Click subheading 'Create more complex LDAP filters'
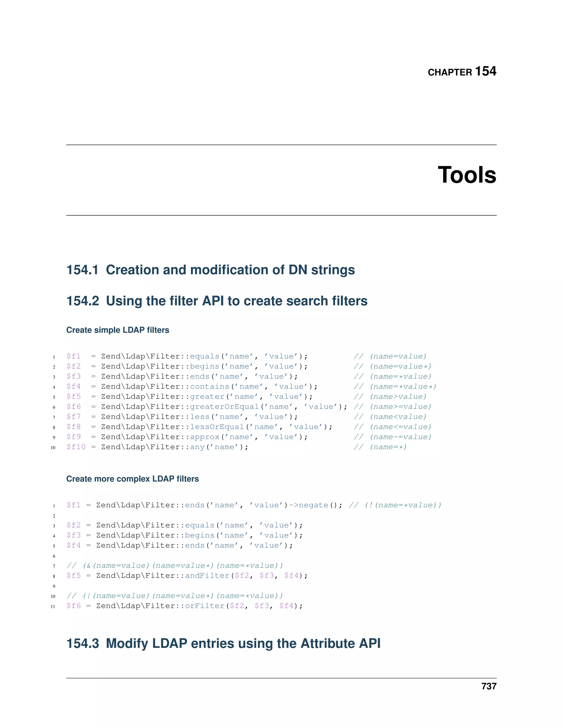563x728 pixels. click(133, 479)
